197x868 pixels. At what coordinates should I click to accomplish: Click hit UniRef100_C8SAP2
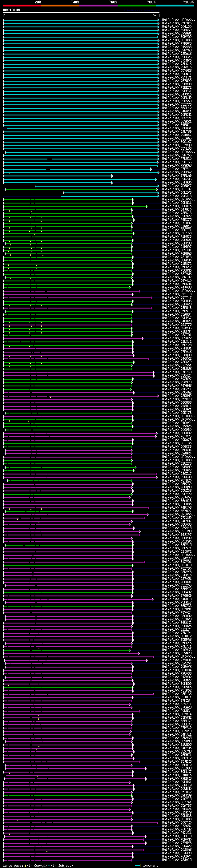[x=177, y=338]
